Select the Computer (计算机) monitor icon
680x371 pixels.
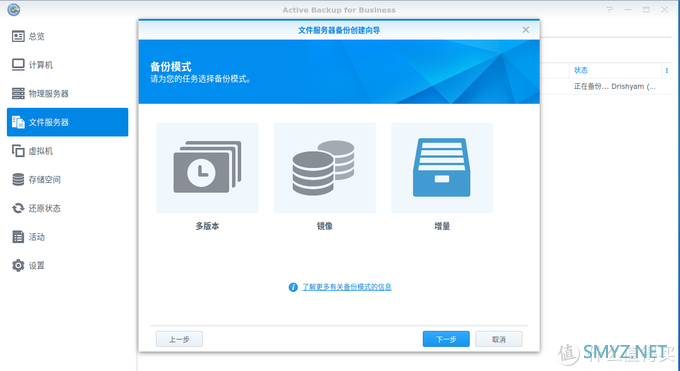18,65
